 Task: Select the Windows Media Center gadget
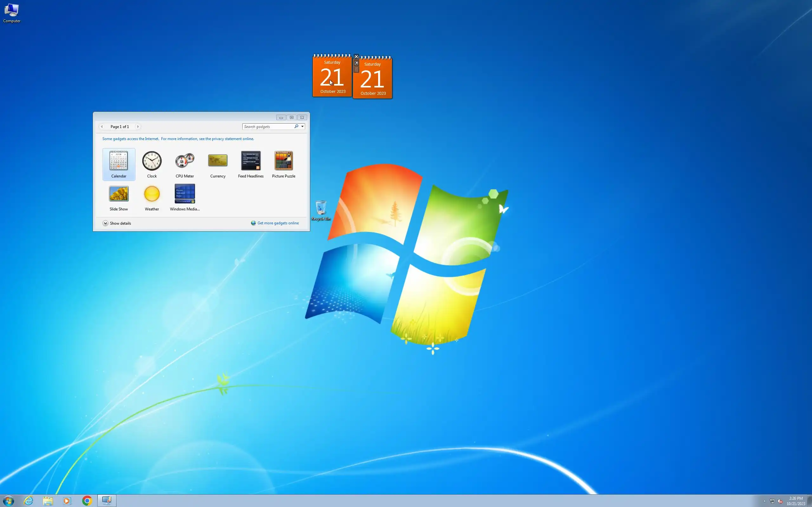point(185,194)
